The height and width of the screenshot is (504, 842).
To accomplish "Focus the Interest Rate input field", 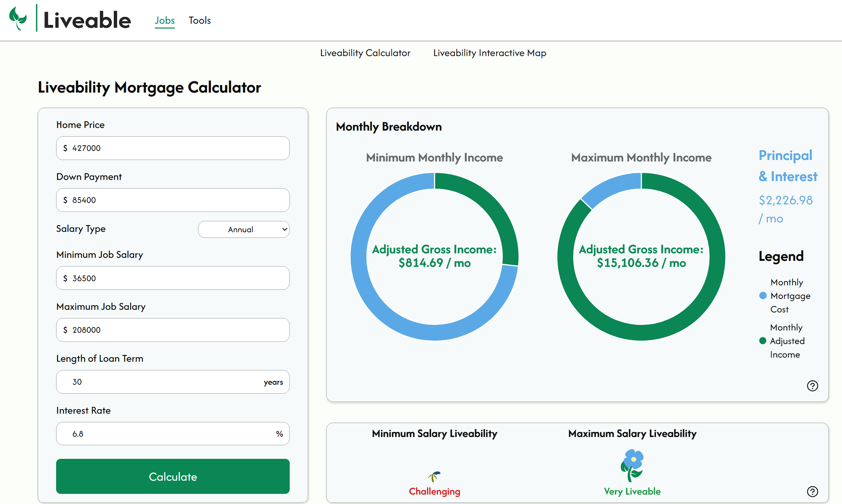I will tap(173, 434).
